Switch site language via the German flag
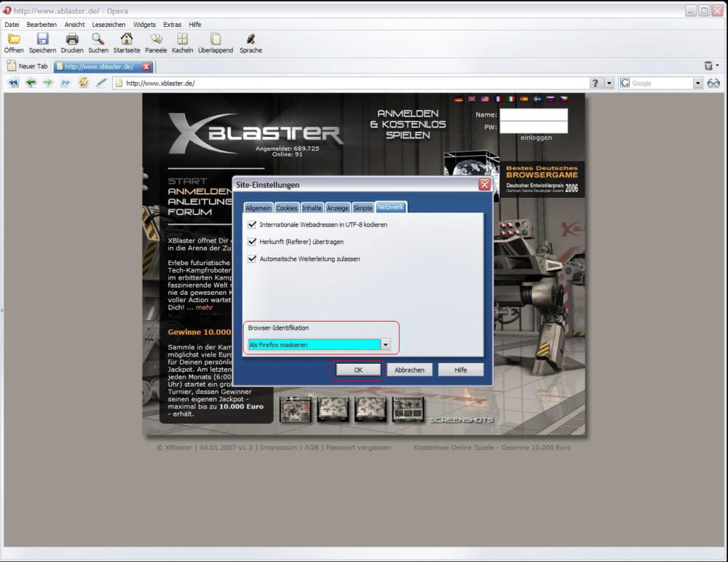This screenshot has width=728, height=562. tap(459, 99)
